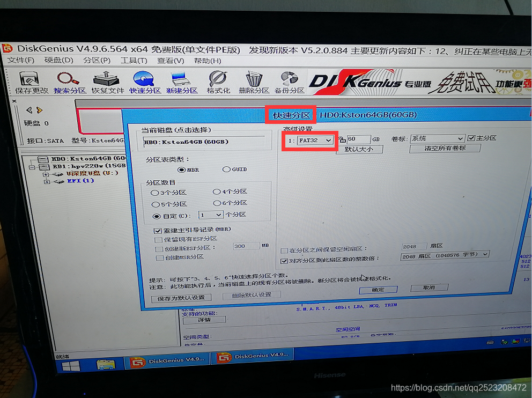Select RD1:hpv220w in the disk tree
The height and width of the screenshot is (398, 532).
(x=89, y=166)
